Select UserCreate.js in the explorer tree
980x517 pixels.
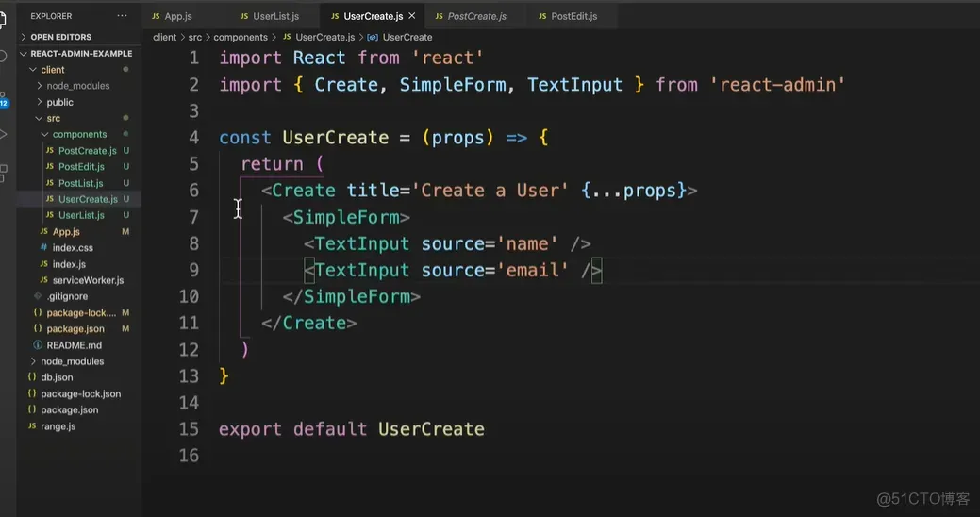(88, 199)
